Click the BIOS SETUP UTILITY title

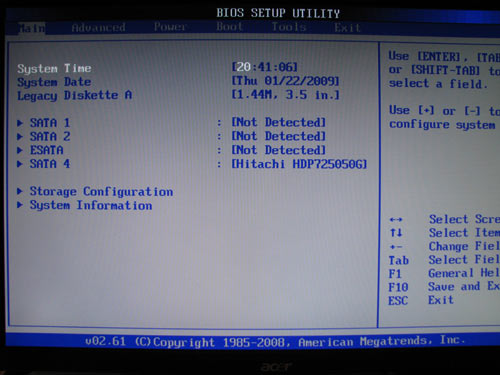(278, 13)
